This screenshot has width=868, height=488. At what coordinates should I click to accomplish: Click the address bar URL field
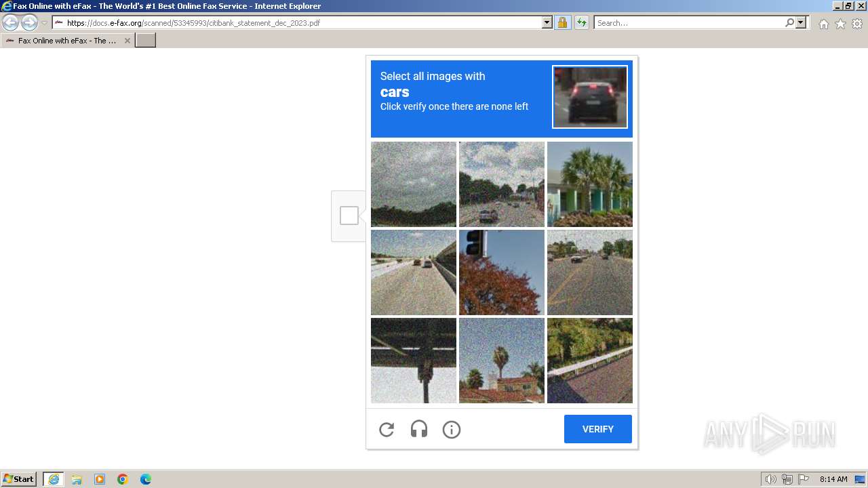pyautogui.click(x=297, y=23)
